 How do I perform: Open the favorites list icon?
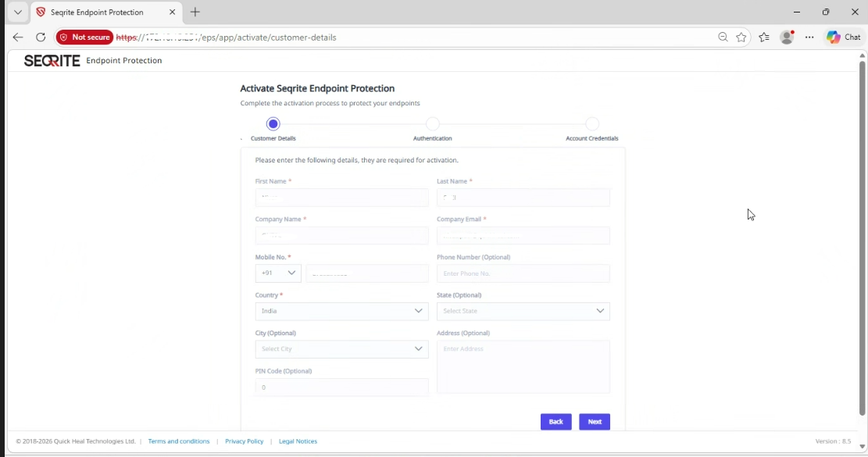(764, 37)
